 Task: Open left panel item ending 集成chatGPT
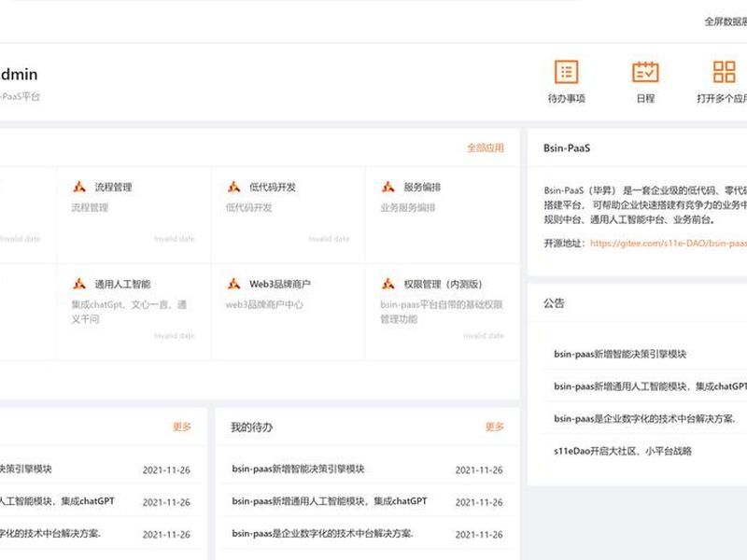click(x=57, y=501)
